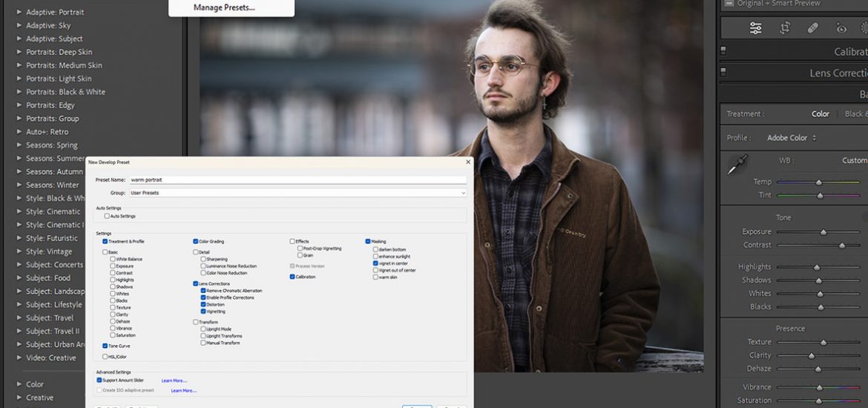The width and height of the screenshot is (868, 408).
Task: Enable the Auto Settings checkbox
Action: coord(107,216)
